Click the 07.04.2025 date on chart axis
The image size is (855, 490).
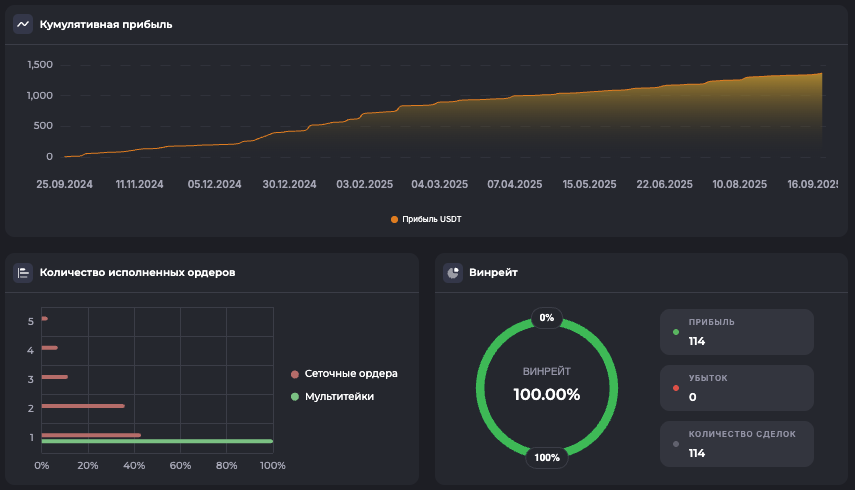(514, 185)
